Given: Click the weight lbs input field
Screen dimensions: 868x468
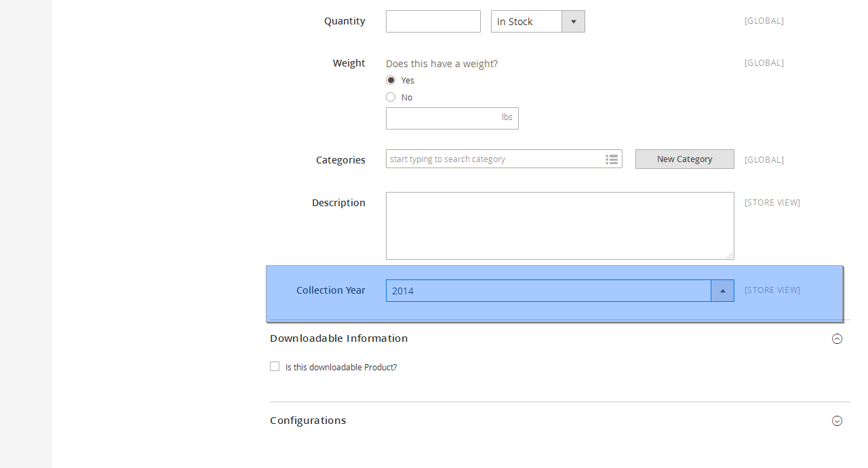Looking at the screenshot, I should coord(452,118).
